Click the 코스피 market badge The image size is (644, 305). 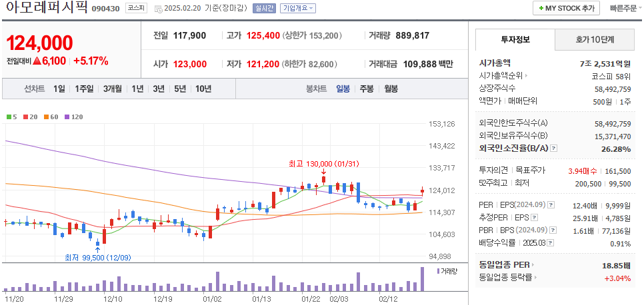point(135,8)
